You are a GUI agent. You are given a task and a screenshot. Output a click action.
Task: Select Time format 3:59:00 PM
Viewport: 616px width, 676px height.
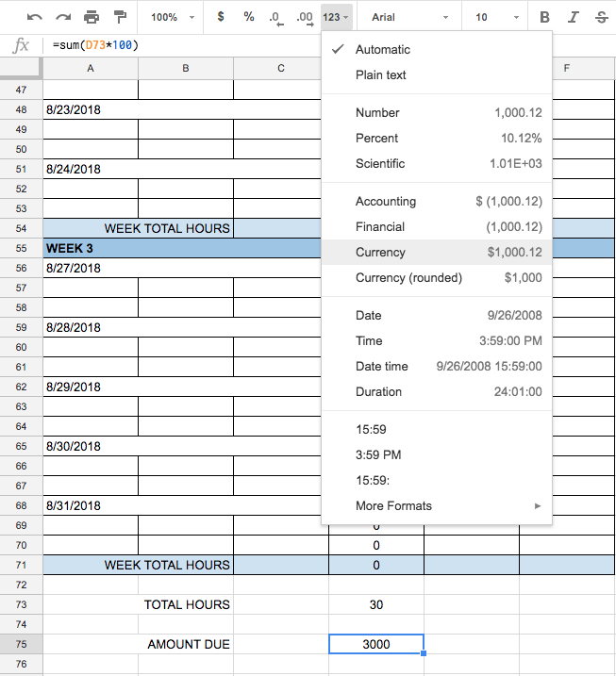437,340
